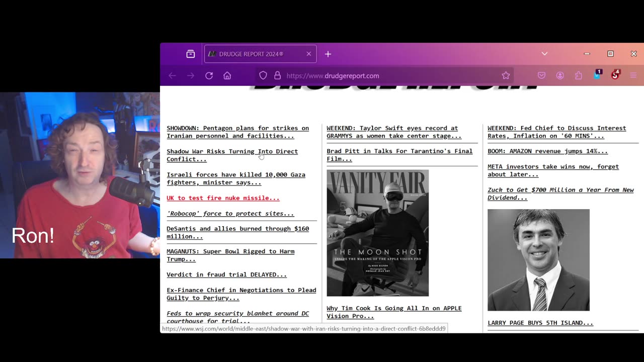Open red UK to test fire nuke missile link
The width and height of the screenshot is (644, 362).
(223, 198)
